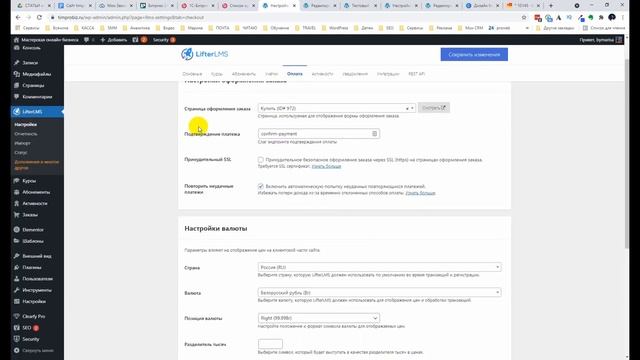640x360 pixels.
Task: Open the checkout page dropdown
Action: (337, 108)
